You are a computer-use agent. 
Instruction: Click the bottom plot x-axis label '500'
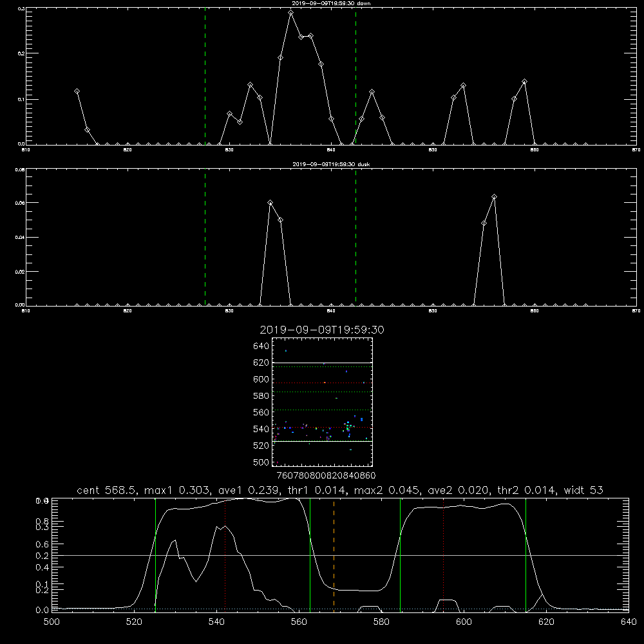coord(52,622)
